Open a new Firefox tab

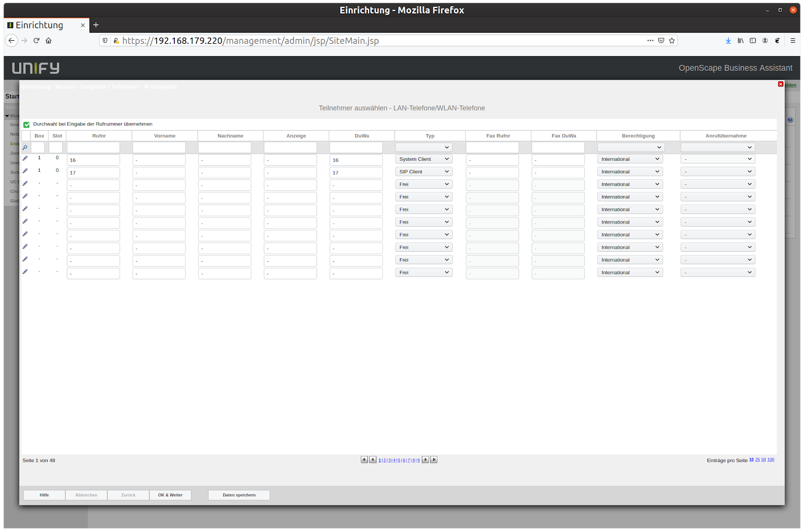point(96,25)
